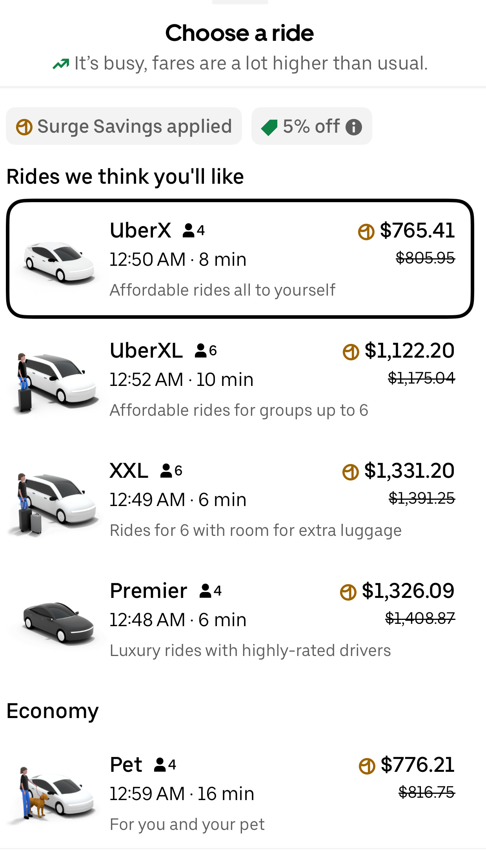Screen dimensions: 486x868
Task: Tap the surge icon next to $776.21
Action: [367, 766]
